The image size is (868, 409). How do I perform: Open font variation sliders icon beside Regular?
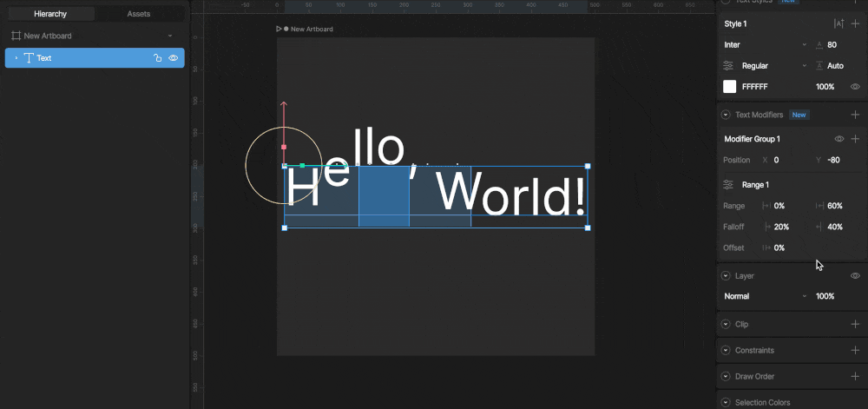click(x=728, y=66)
